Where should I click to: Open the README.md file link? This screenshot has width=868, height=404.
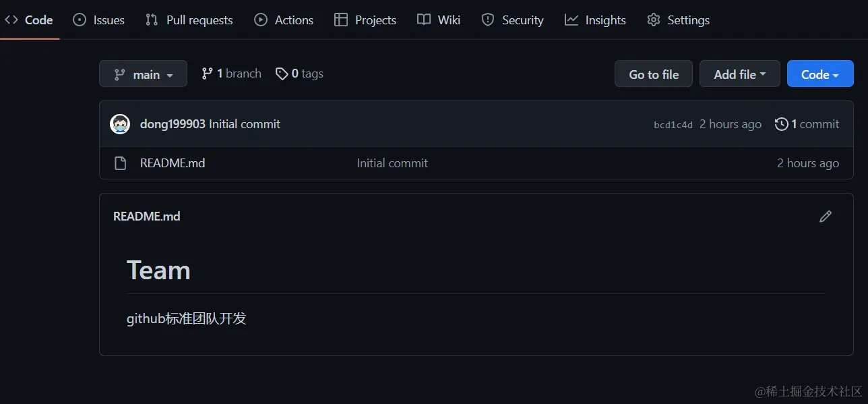[173, 163]
